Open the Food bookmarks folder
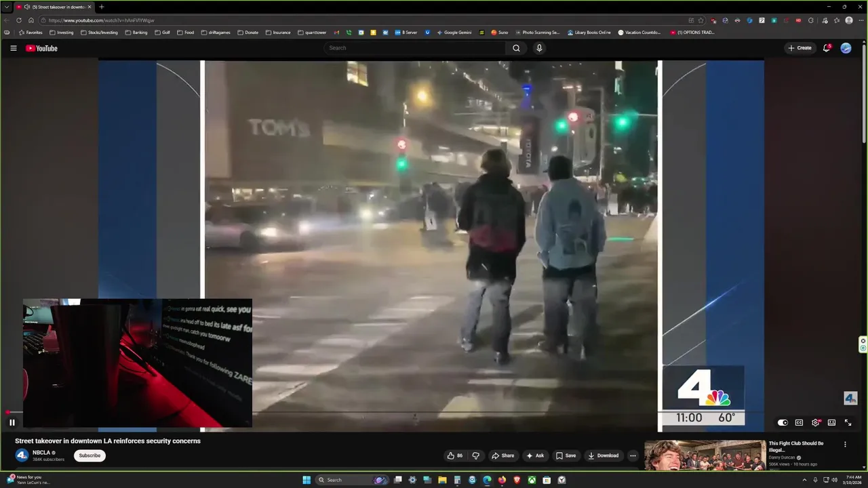 click(185, 33)
